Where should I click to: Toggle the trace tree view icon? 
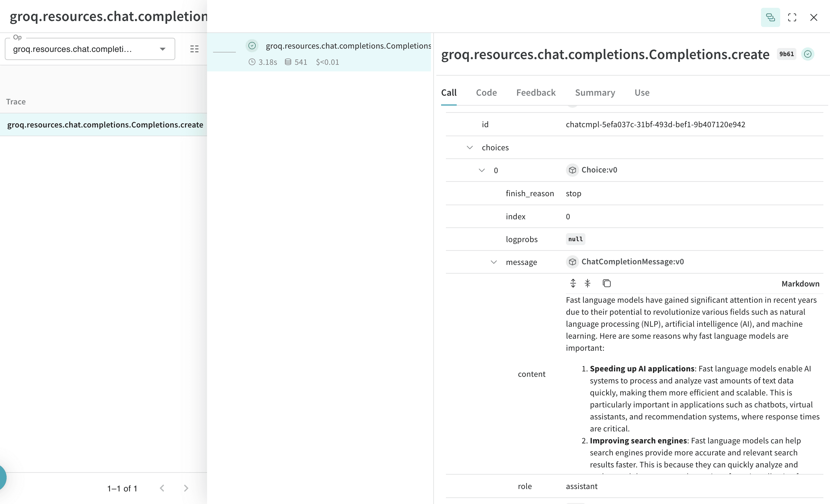(770, 17)
